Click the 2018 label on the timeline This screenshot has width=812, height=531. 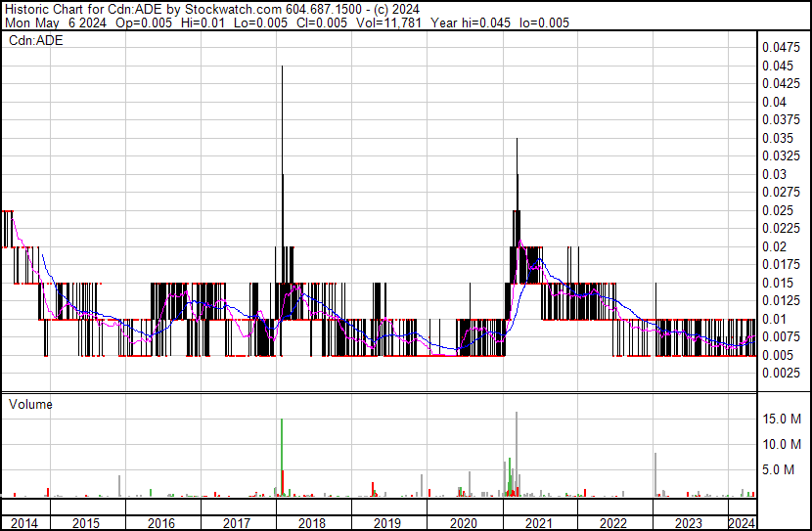(312, 523)
